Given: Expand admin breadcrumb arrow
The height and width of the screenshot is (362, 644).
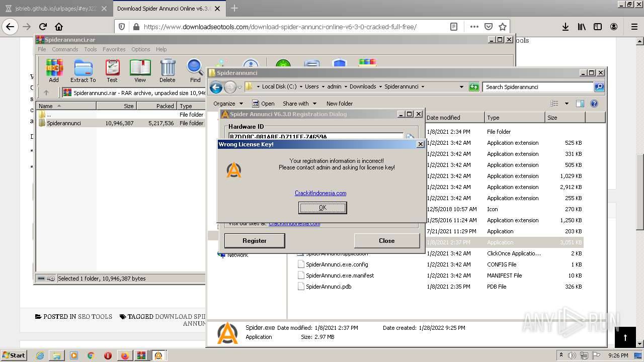Looking at the screenshot, I should tap(346, 87).
